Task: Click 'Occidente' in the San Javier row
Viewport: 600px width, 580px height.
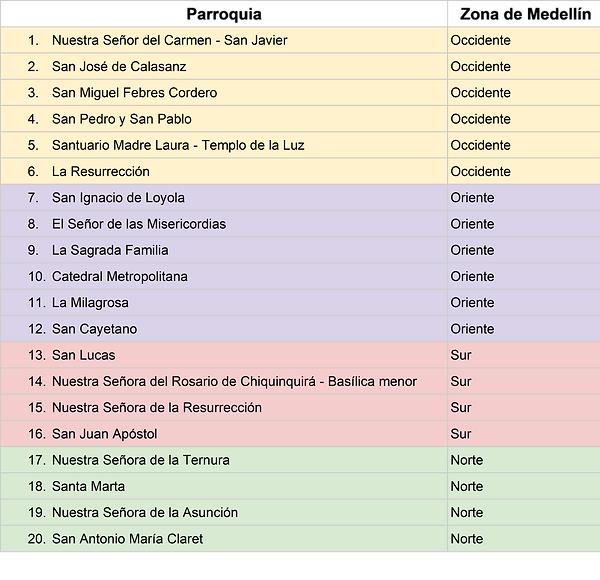Action: (x=481, y=40)
